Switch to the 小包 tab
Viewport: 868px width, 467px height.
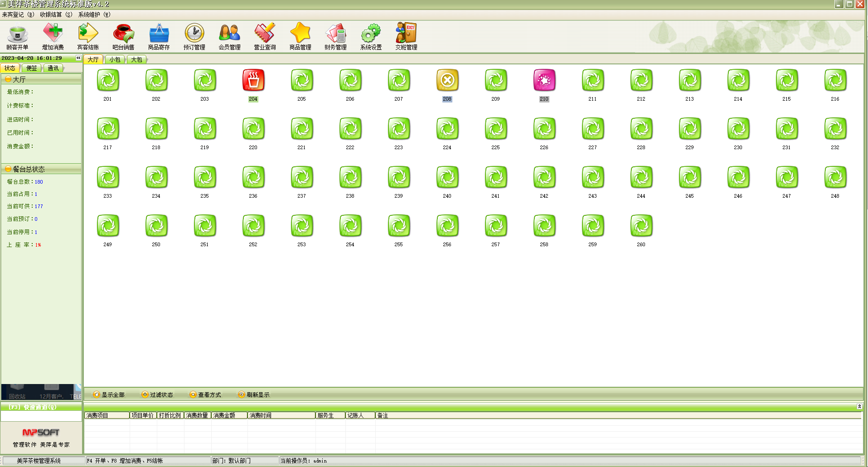click(115, 59)
